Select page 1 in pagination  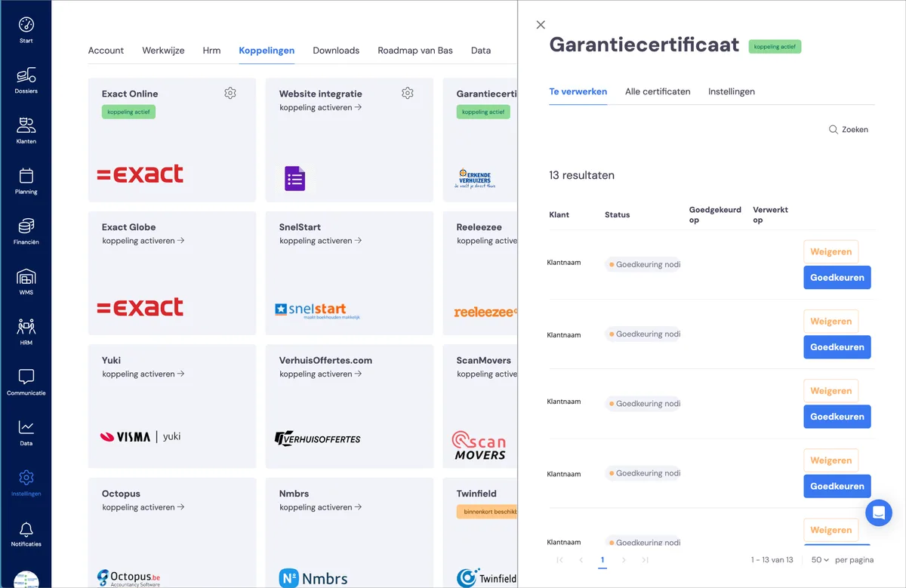click(x=602, y=560)
